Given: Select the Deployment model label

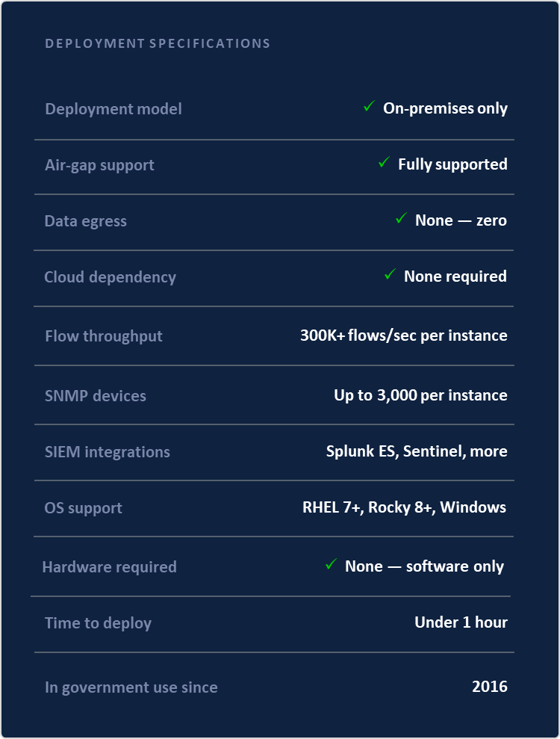Looking at the screenshot, I should (x=113, y=109).
